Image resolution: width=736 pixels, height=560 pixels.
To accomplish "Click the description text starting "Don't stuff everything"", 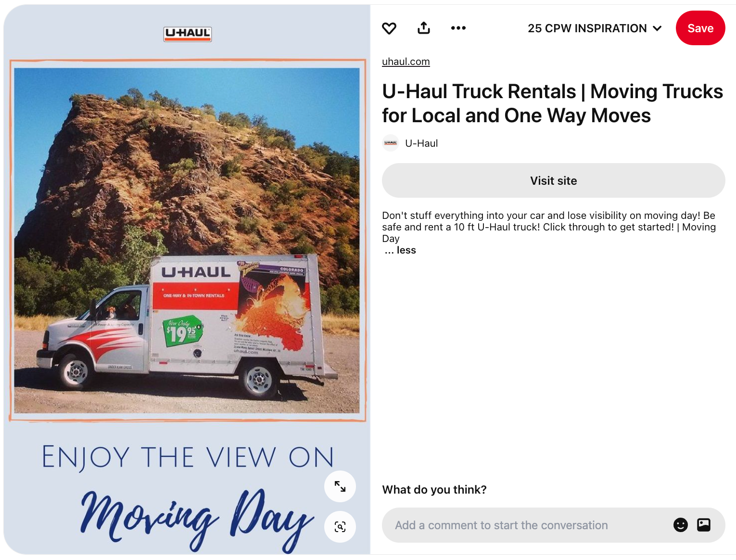I will (549, 227).
